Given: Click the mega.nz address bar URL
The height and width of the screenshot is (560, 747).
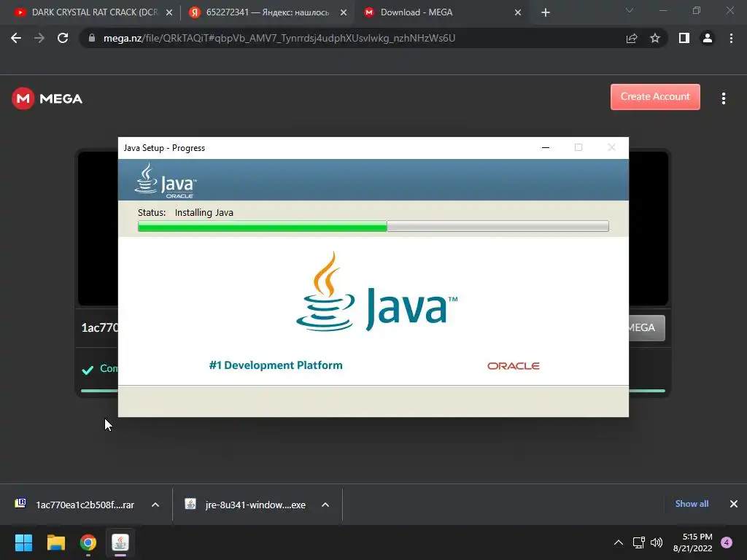Looking at the screenshot, I should (x=279, y=38).
